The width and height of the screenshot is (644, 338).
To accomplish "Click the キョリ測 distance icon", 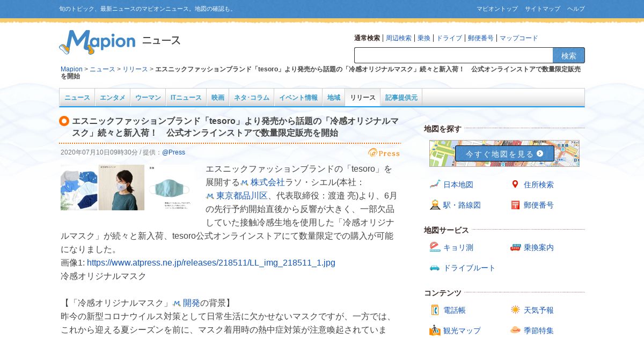I will pyautogui.click(x=435, y=247).
